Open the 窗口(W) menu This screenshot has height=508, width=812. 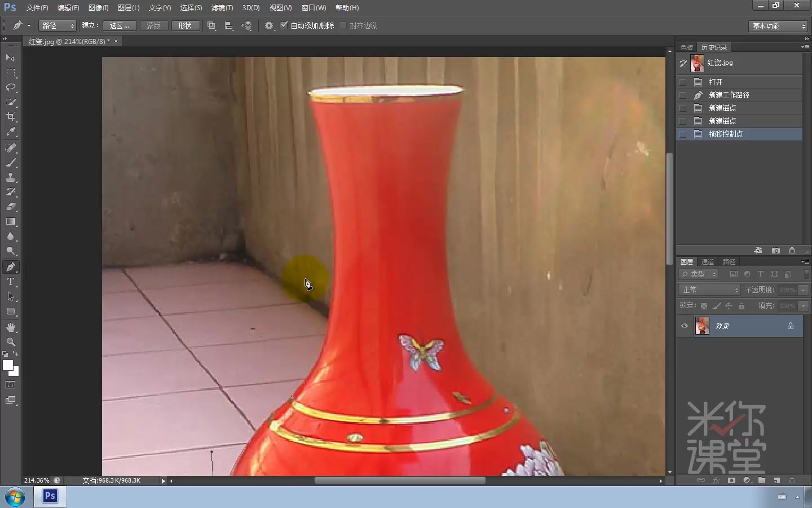tap(314, 8)
